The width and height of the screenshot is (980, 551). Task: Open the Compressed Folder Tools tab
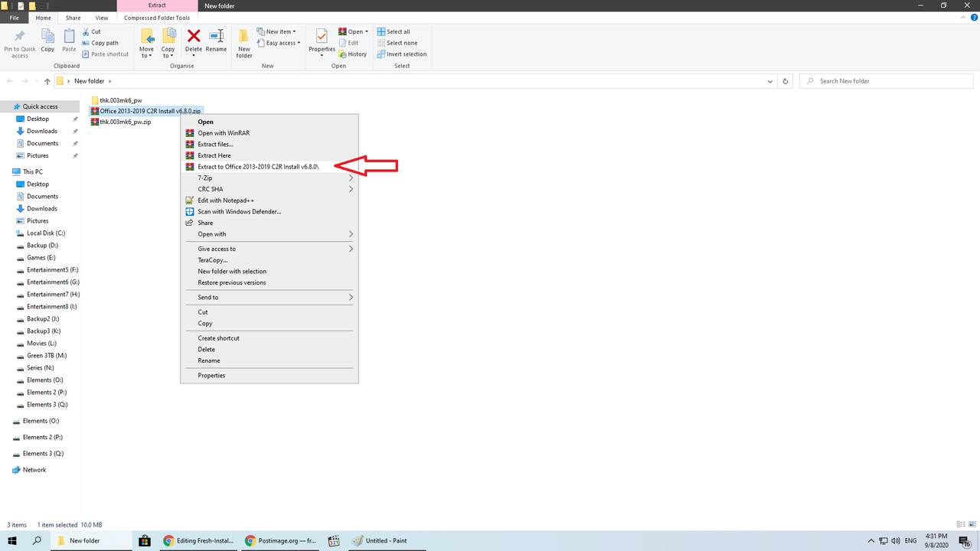(157, 18)
